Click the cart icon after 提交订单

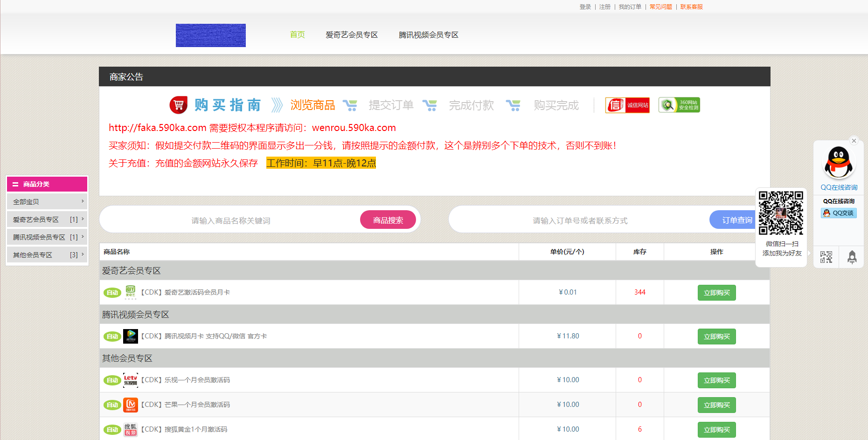click(430, 105)
